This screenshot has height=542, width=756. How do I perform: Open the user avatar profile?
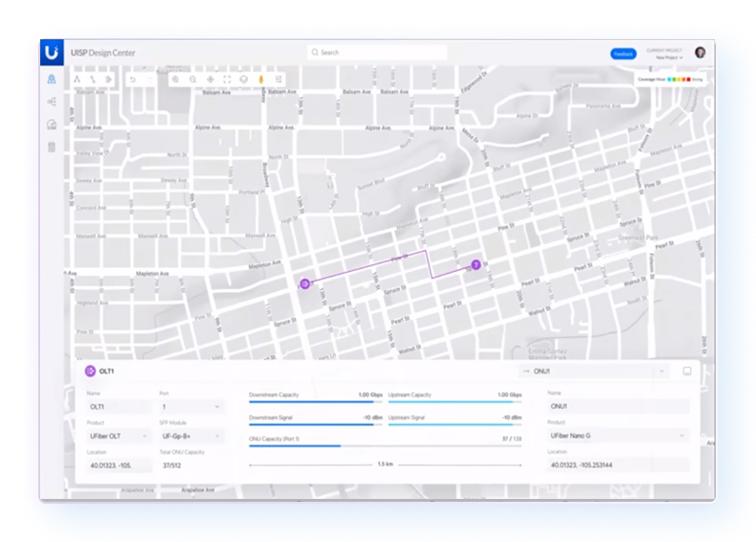[x=700, y=52]
